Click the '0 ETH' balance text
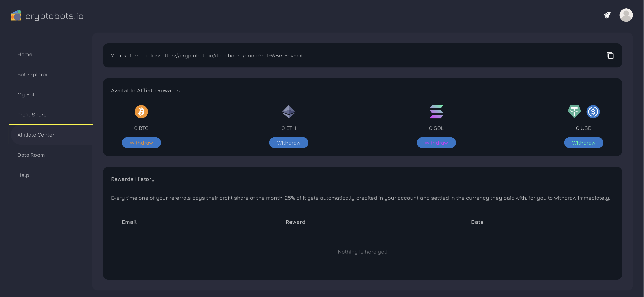 tap(289, 128)
